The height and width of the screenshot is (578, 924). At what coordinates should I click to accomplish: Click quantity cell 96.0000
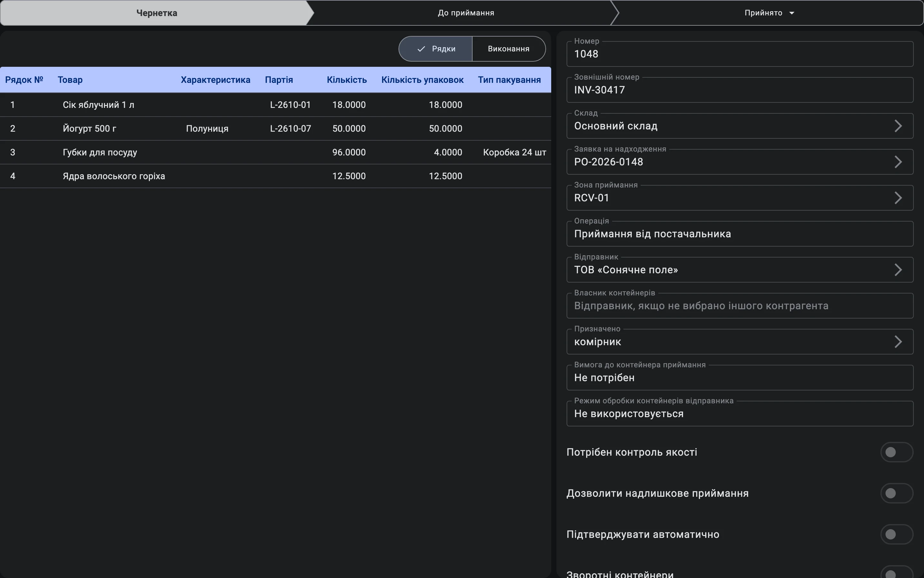click(x=349, y=152)
